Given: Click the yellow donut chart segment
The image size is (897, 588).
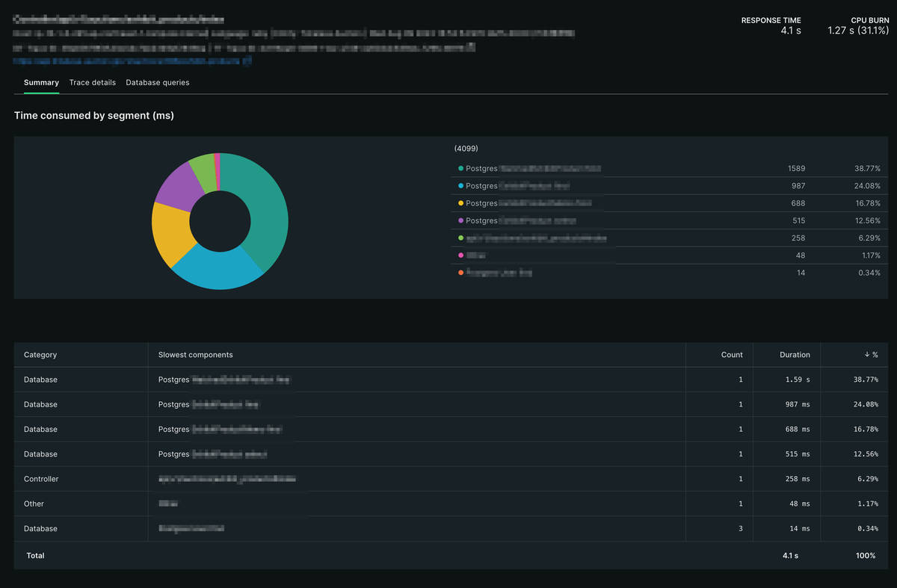Looking at the screenshot, I should click(x=170, y=232).
